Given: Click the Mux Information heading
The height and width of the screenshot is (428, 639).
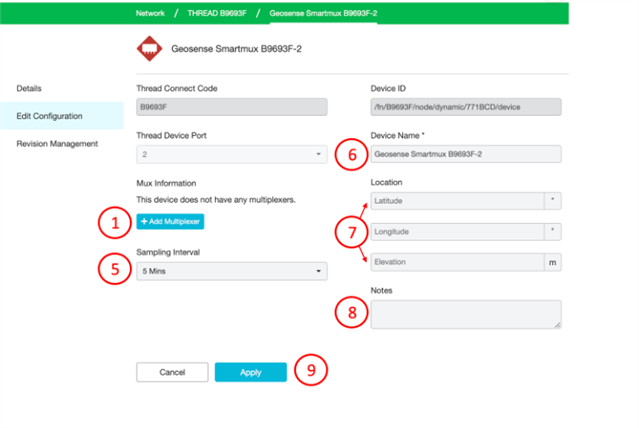Looking at the screenshot, I should pyautogui.click(x=166, y=183).
